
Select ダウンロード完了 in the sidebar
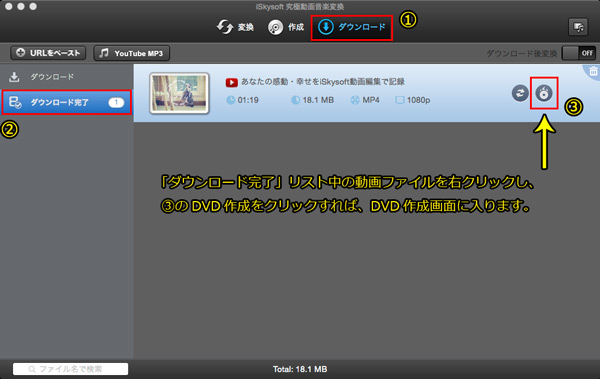pos(67,102)
